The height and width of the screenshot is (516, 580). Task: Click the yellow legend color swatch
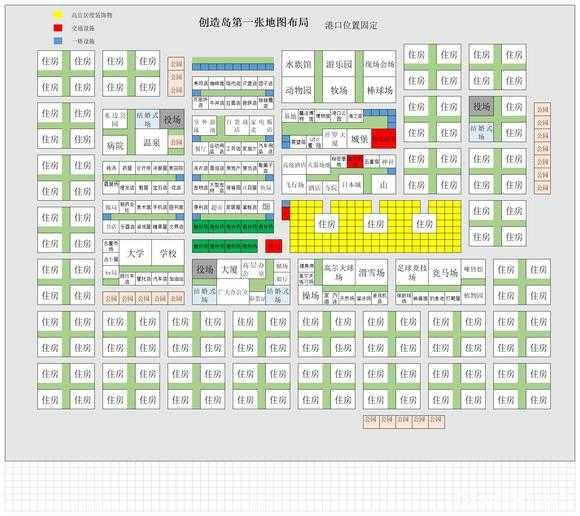58,15
